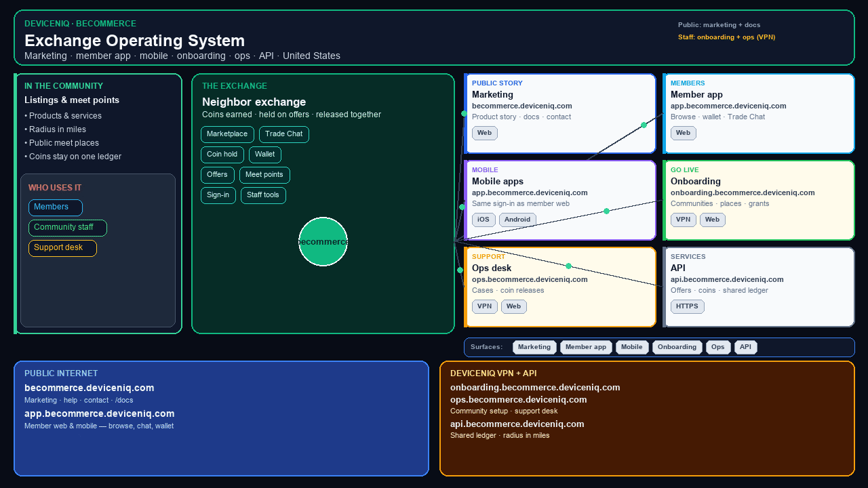Screen dimensions: 868x488
Task: Click the 'Listings & meet points' heading
Action: (x=72, y=100)
